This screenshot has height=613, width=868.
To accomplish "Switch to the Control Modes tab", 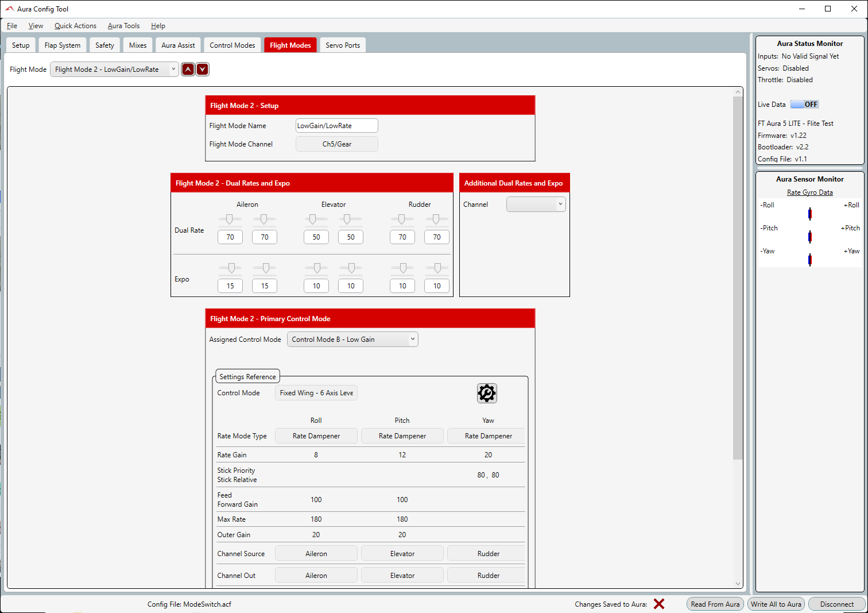I will [x=232, y=45].
